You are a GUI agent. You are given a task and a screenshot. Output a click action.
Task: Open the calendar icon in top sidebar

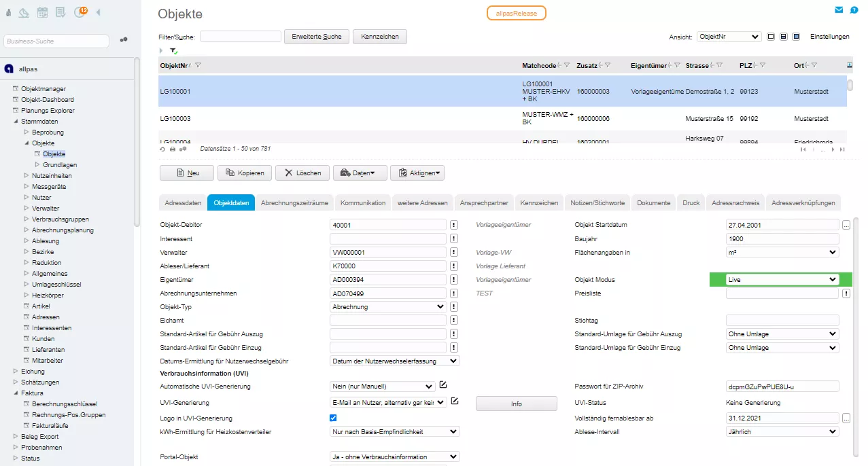(42, 12)
